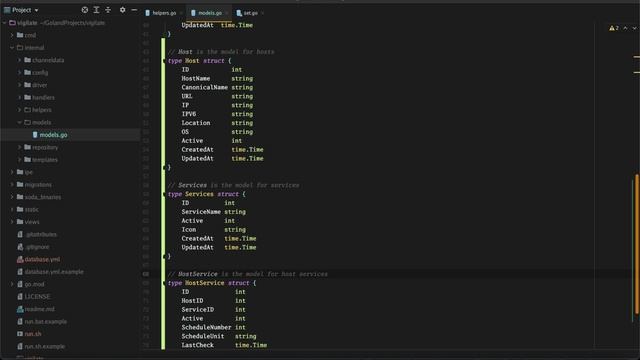Image resolution: width=640 pixels, height=360 pixels.
Task: Select the static folder
Action: pyautogui.click(x=31, y=209)
